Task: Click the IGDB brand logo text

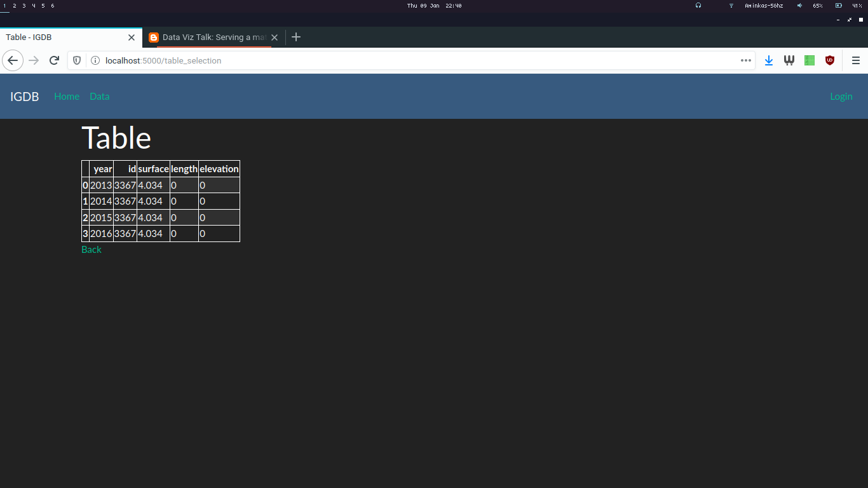Action: point(25,97)
